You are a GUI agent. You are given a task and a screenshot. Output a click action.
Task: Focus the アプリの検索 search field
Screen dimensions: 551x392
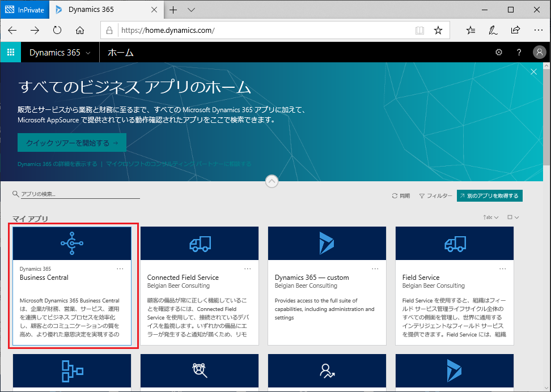80,194
